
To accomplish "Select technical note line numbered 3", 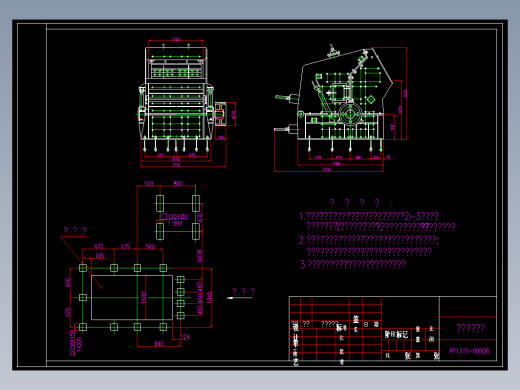I will (x=353, y=264).
